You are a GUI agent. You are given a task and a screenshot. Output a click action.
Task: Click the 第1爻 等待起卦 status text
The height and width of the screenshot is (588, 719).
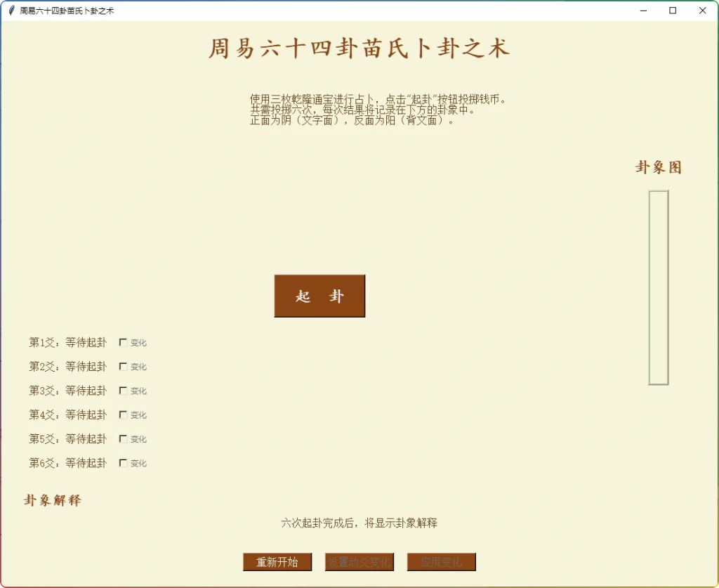click(67, 342)
